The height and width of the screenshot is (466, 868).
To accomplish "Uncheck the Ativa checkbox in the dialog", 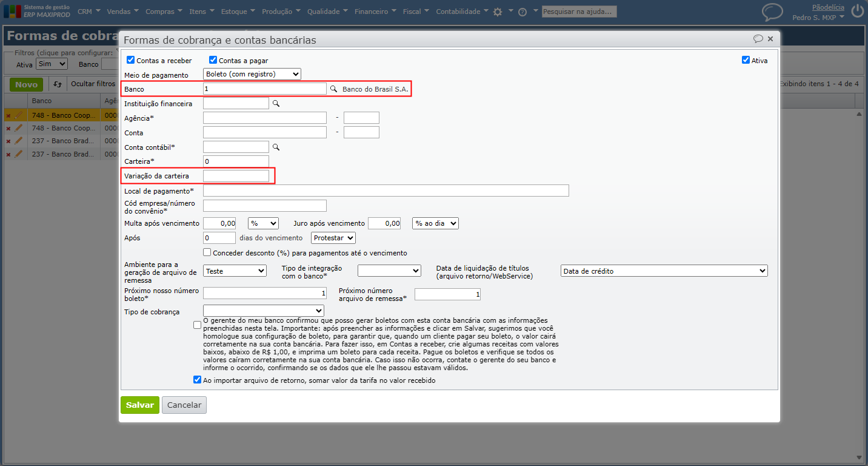I will click(x=746, y=60).
